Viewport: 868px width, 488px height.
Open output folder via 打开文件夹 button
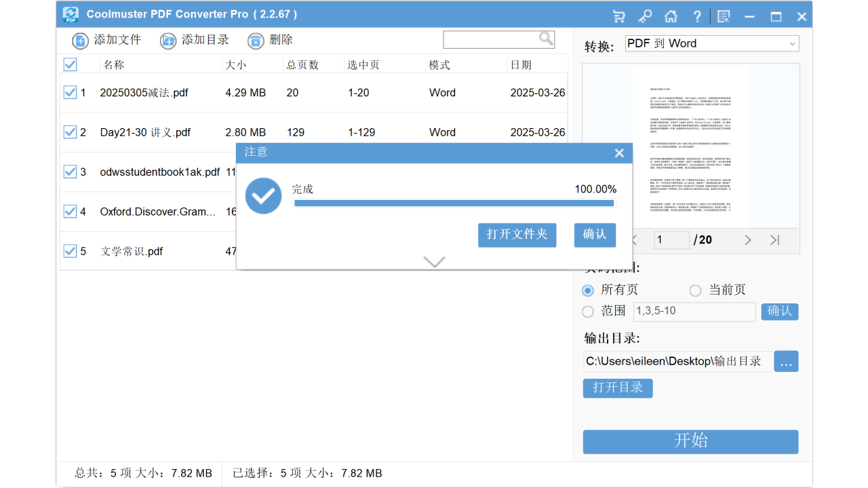(x=517, y=235)
